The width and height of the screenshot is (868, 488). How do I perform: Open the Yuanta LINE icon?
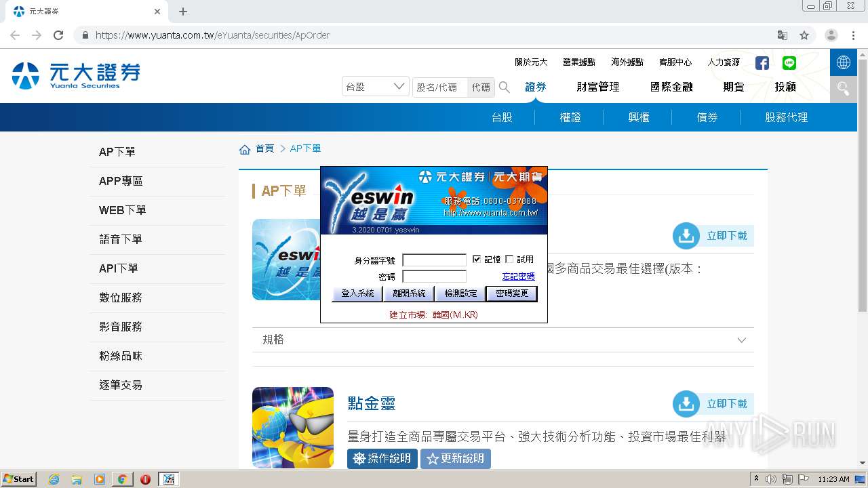789,63
